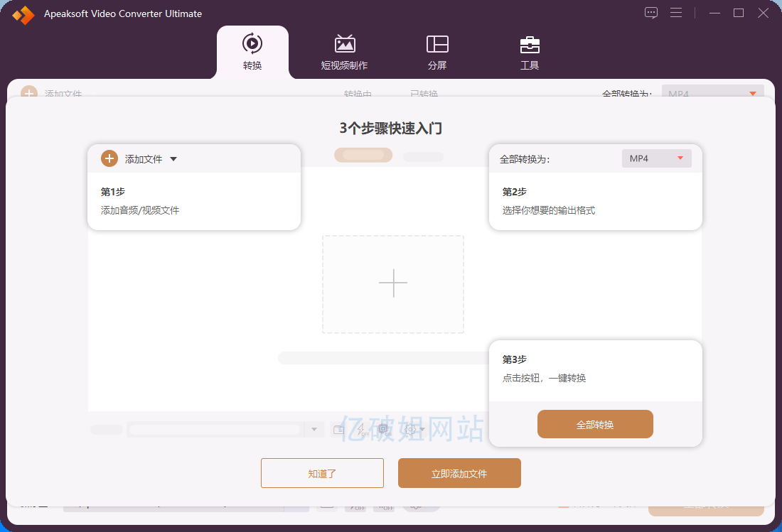782x532 pixels.
Task: Click the 添加音频/视频文件 description text
Action: tap(140, 210)
